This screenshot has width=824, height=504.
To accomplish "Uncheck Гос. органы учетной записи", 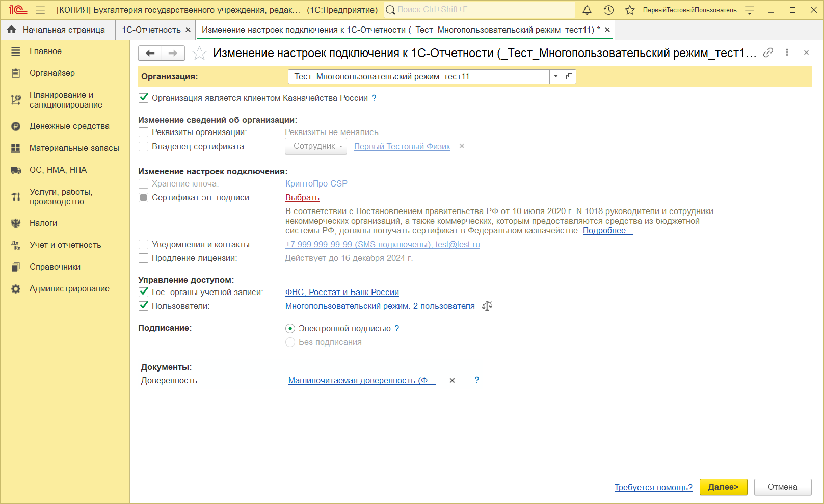I will click(144, 292).
